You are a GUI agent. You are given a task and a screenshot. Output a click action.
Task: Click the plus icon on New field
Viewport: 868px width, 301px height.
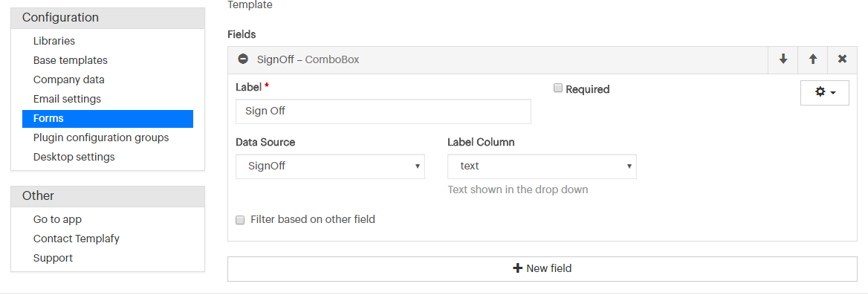[517, 268]
